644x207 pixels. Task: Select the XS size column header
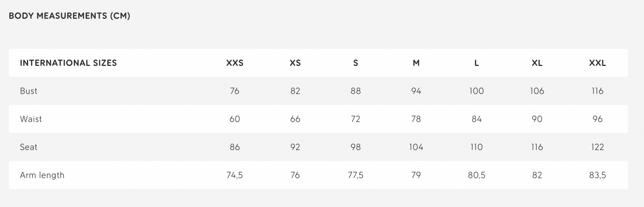coord(295,63)
